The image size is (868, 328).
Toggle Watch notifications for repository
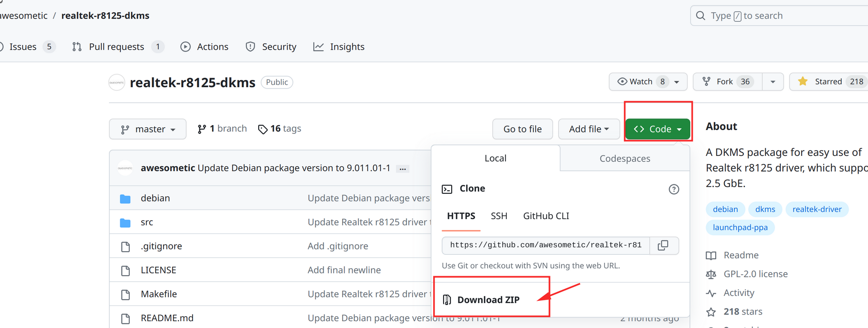640,82
